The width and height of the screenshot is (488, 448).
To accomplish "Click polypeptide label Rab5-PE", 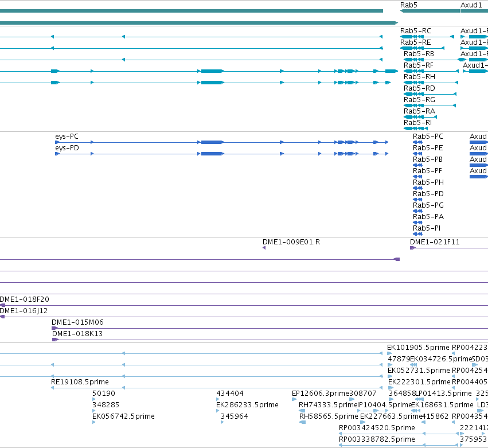I will click(428, 148).
